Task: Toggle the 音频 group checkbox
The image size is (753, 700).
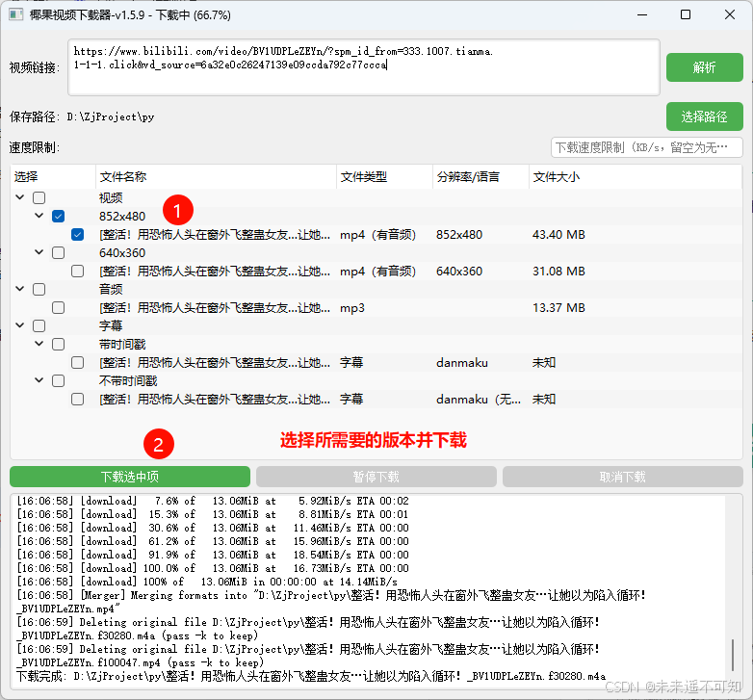Action: [x=39, y=289]
